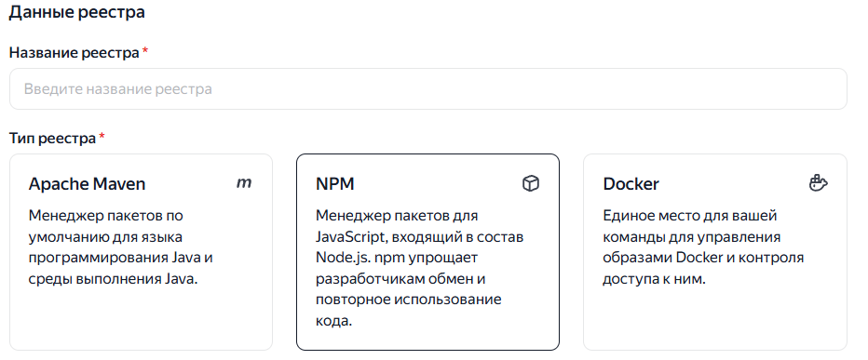The image size is (868, 360).
Task: Click the NPM cube package icon
Action: [531, 183]
